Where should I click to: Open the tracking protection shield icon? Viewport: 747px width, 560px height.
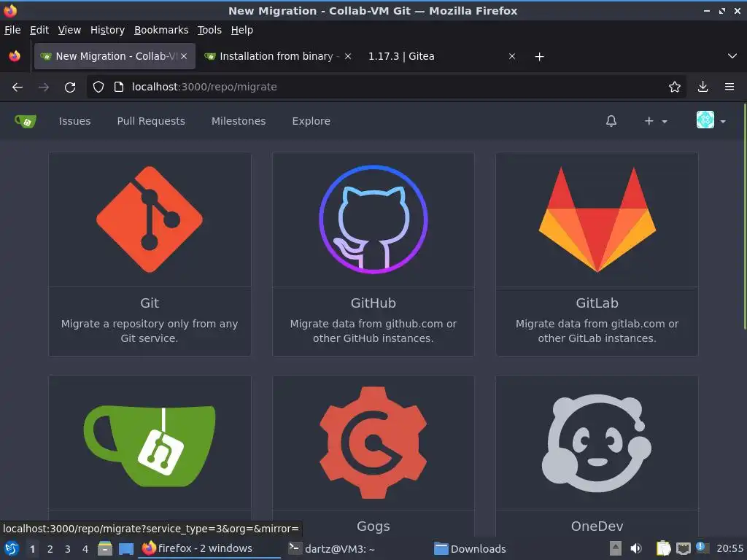[98, 87]
